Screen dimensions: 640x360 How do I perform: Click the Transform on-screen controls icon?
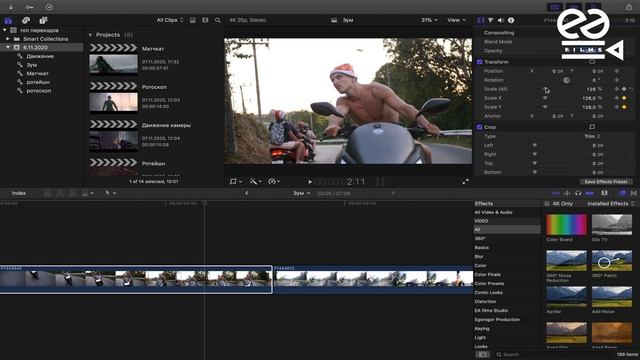point(592,62)
